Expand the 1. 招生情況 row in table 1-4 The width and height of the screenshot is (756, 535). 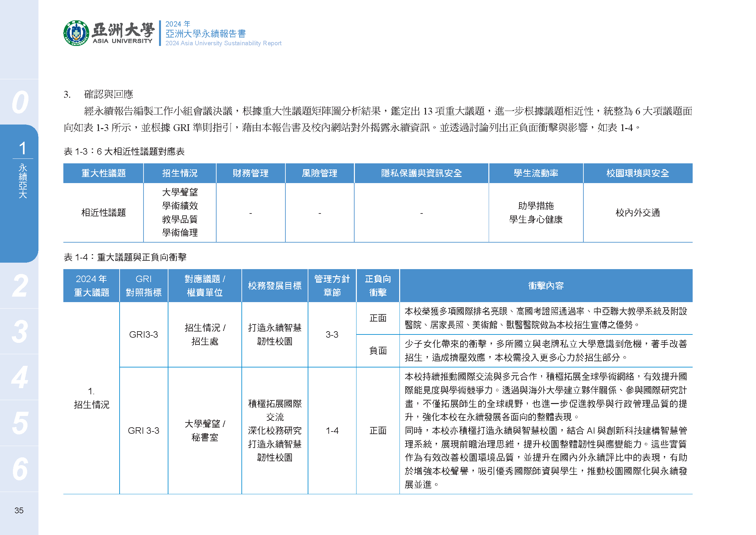coord(91,399)
